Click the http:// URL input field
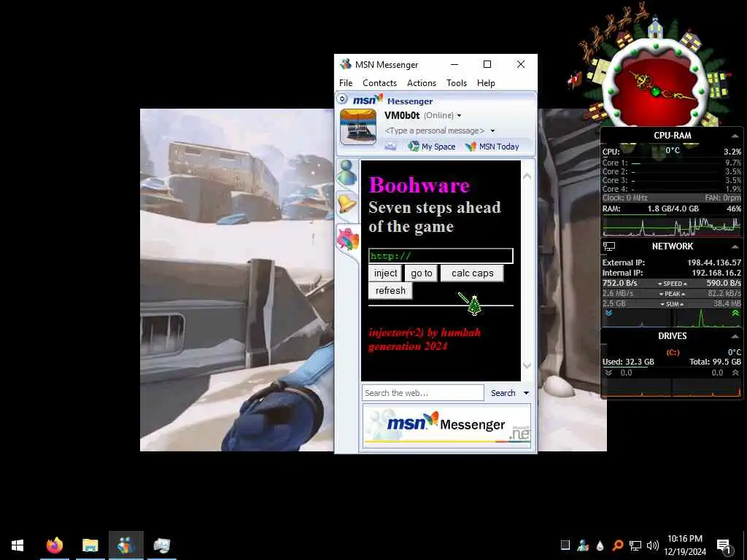This screenshot has width=747, height=560. [x=441, y=256]
